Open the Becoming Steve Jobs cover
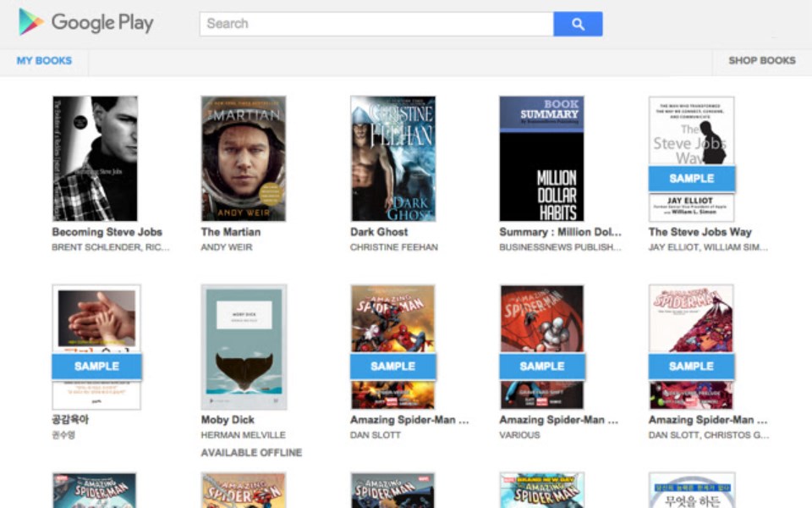 [x=96, y=157]
